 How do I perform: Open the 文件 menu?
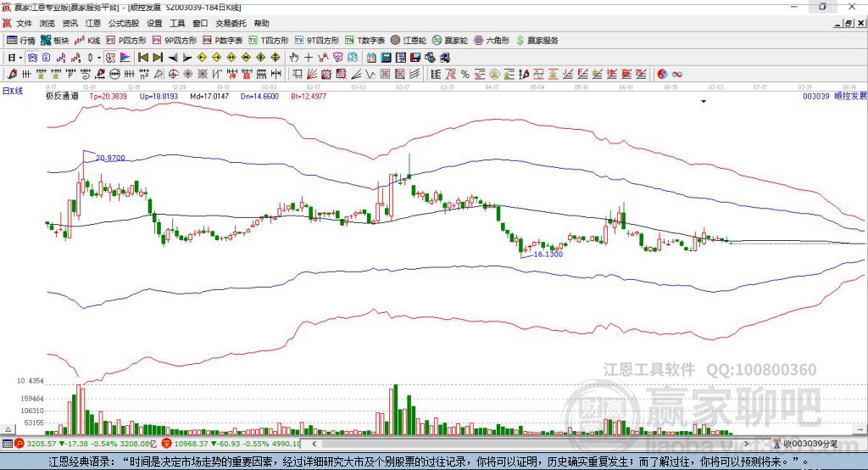click(x=24, y=23)
